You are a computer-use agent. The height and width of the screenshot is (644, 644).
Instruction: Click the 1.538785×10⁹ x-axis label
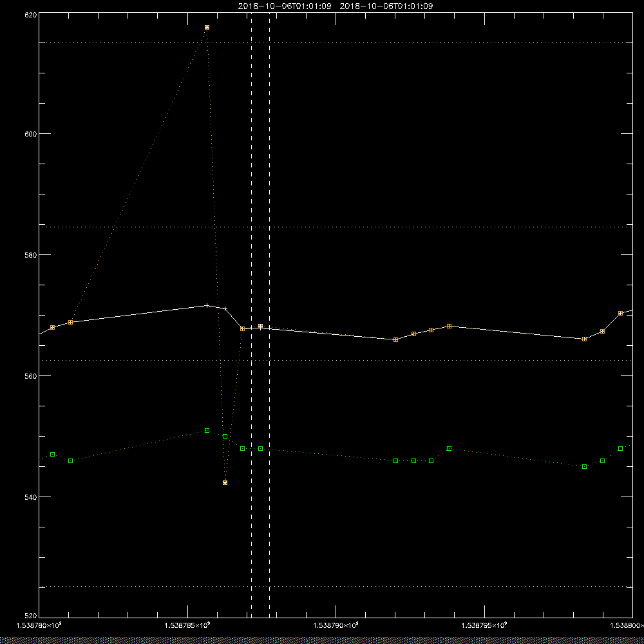click(187, 625)
